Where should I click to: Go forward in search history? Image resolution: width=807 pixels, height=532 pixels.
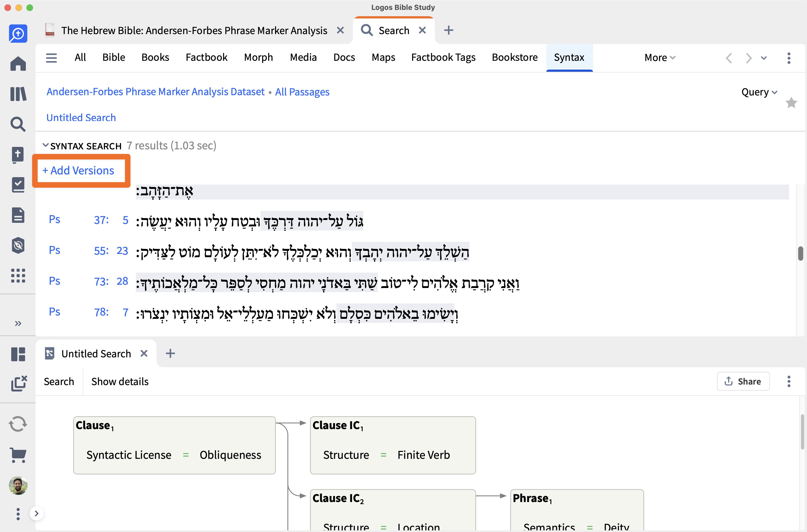[748, 58]
